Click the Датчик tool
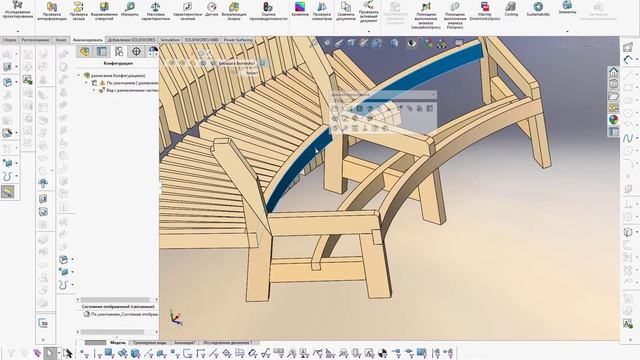The image size is (640, 360). pyautogui.click(x=211, y=9)
